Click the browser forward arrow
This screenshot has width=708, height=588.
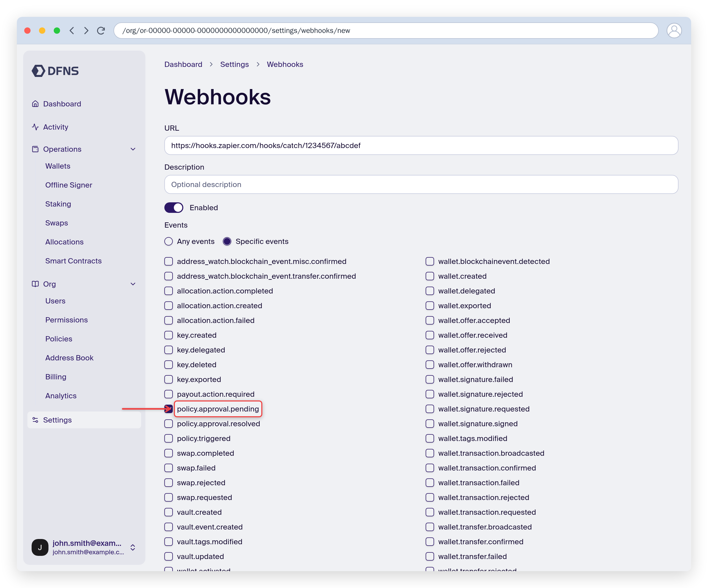(x=86, y=31)
